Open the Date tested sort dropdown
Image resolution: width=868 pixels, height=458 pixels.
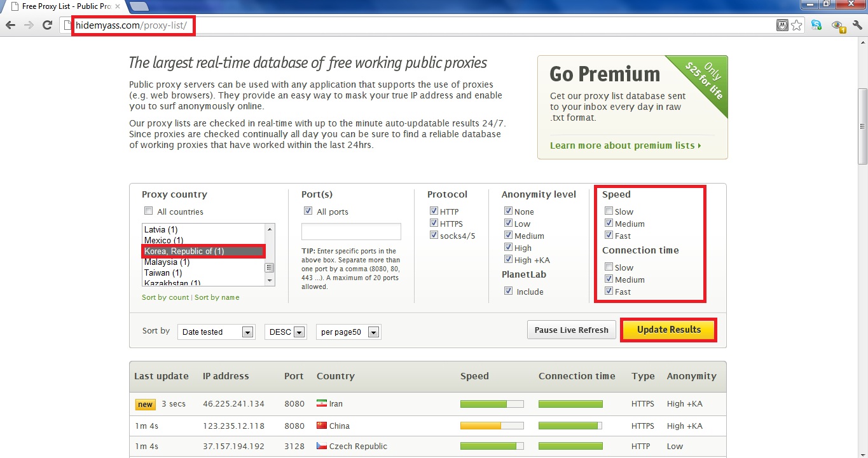click(216, 332)
